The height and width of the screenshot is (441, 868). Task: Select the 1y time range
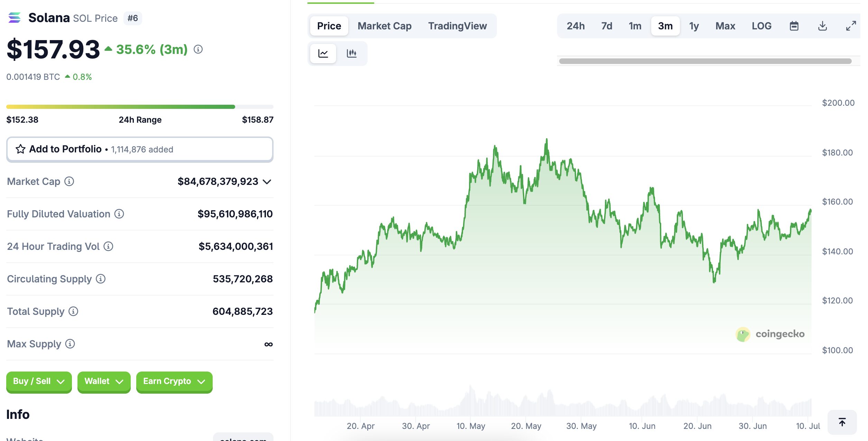point(694,26)
